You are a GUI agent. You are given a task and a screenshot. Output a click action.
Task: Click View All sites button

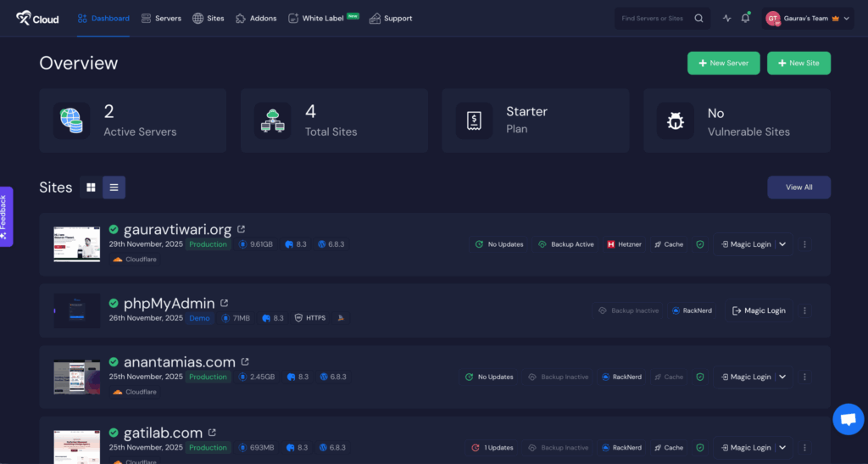tap(798, 187)
